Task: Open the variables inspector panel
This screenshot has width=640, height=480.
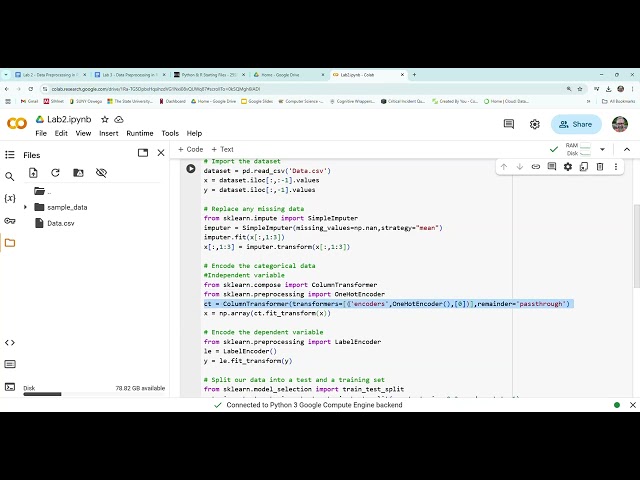Action: tap(10, 198)
